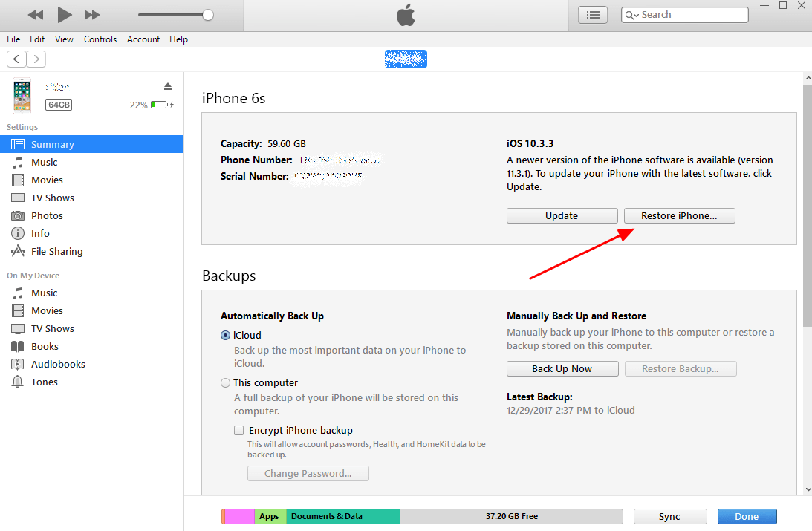Select TV Shows under On My Device
812x531 pixels.
91,329
